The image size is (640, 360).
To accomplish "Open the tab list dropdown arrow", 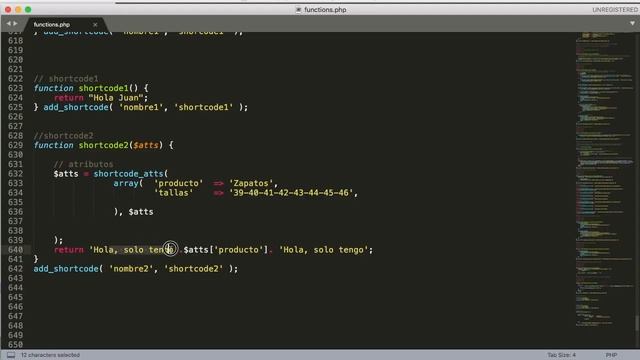I will [632, 23].
